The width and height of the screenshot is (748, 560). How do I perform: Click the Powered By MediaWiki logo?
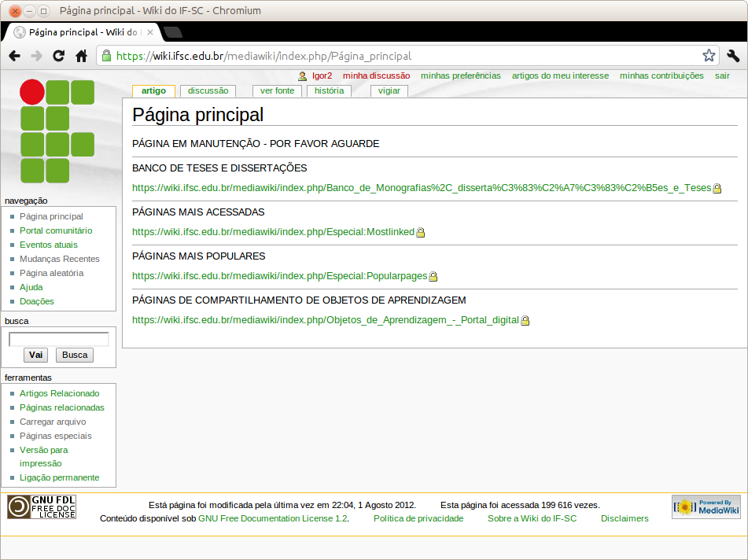(706, 506)
